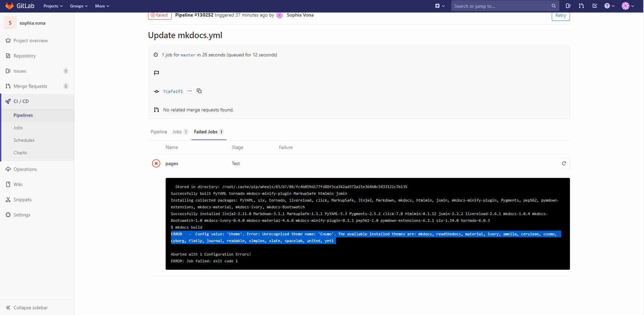This screenshot has width=644, height=315.
Task: Click the Snippets scissors icon
Action: (x=8, y=200)
